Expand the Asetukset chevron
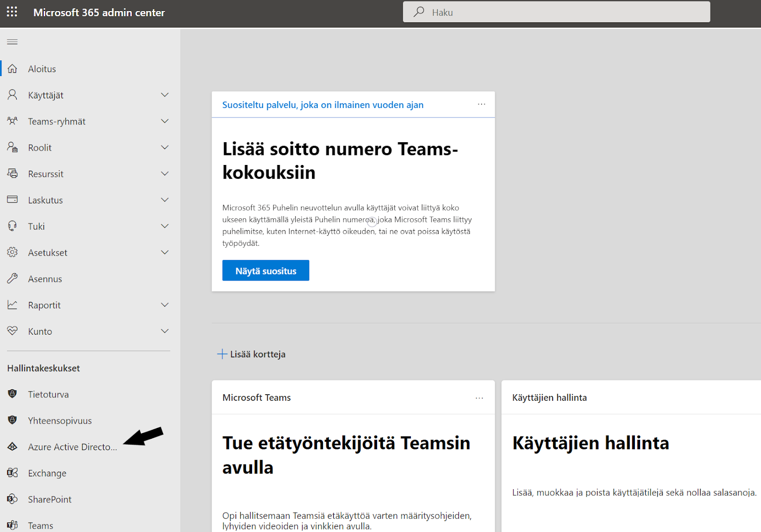Image resolution: width=761 pixels, height=532 pixels. click(x=165, y=252)
